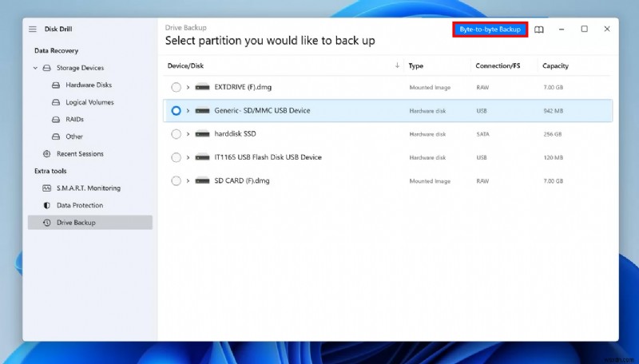Click the Byte-to-byte Backup button
This screenshot has width=639, height=364.
pos(490,30)
